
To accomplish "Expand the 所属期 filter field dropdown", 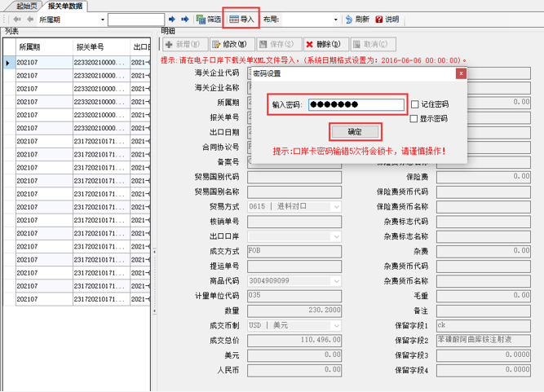I will pos(102,19).
